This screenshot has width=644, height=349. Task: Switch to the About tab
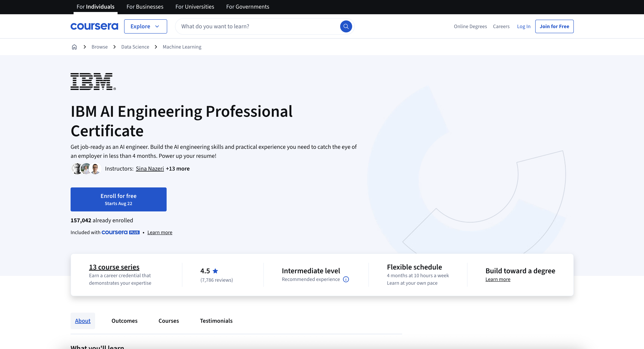[x=83, y=321]
